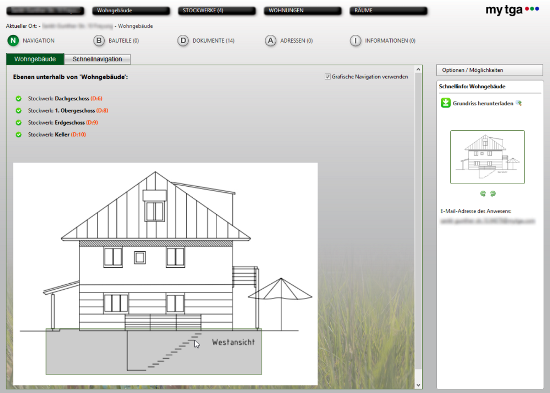This screenshot has width=550, height=393.
Task: Open Informationen via the I icon
Action: [355, 41]
